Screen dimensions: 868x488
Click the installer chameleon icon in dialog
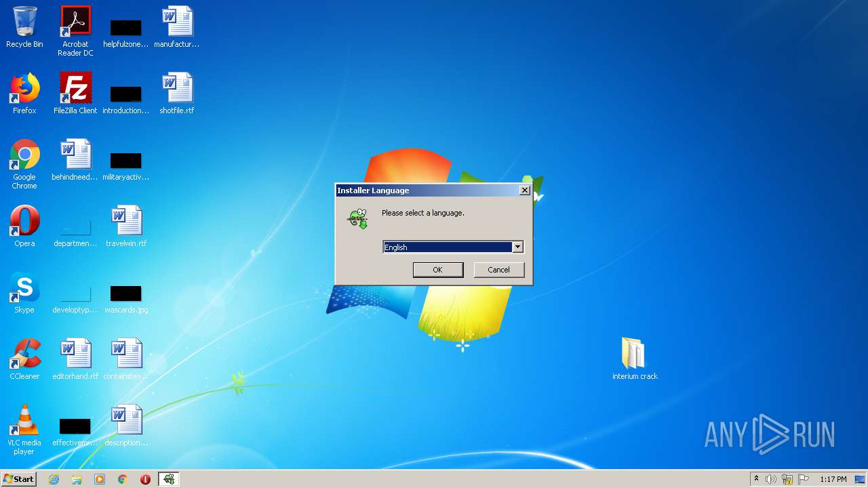click(358, 218)
